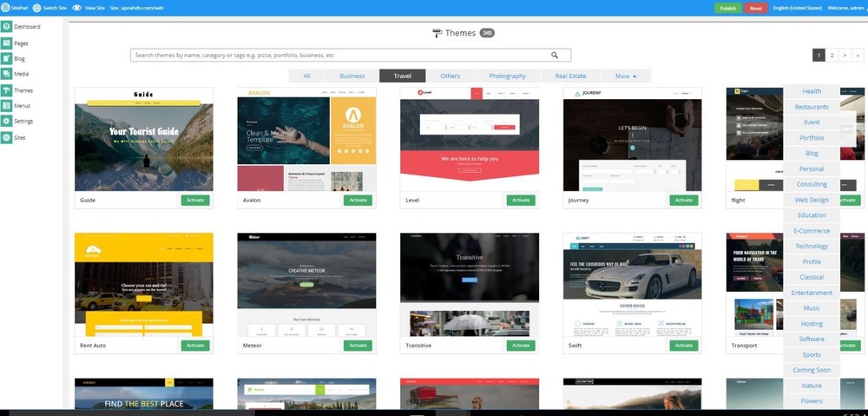Select the Business category tab

pyautogui.click(x=352, y=76)
